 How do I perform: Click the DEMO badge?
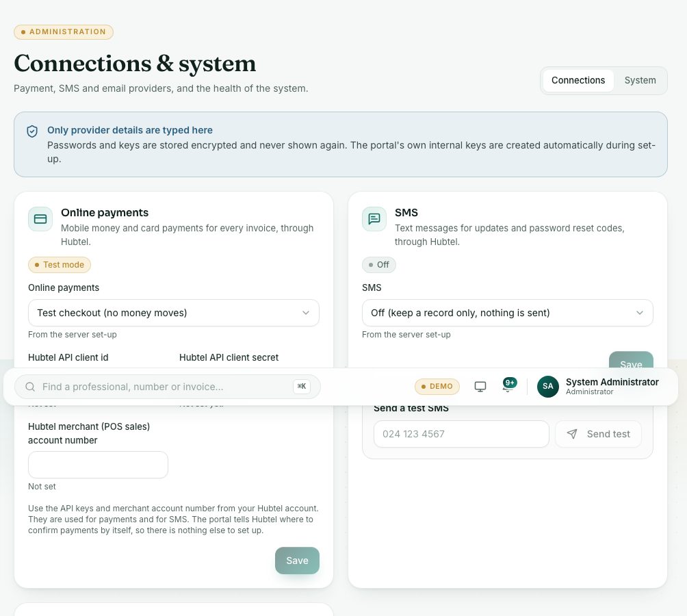(x=437, y=387)
